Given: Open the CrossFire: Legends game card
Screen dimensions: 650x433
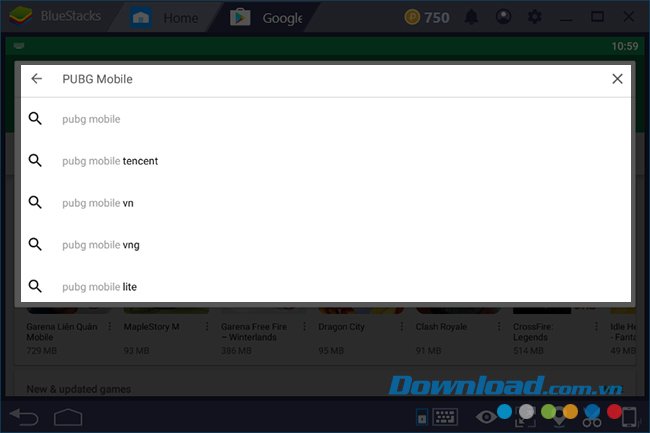Looking at the screenshot, I should 555,331.
